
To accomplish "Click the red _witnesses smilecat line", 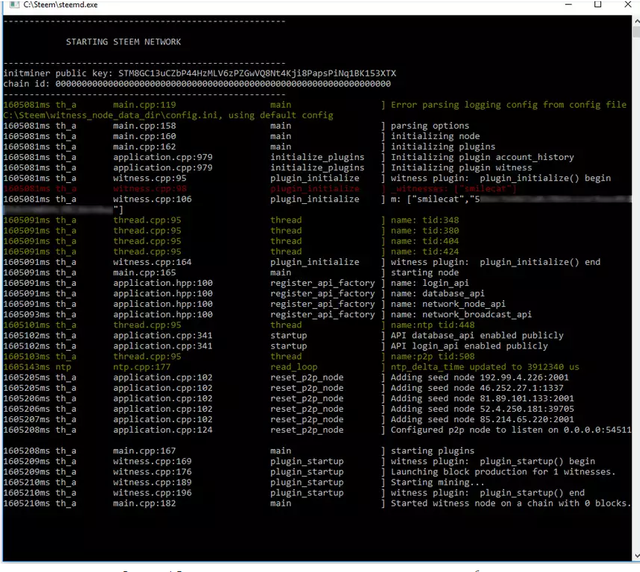I will tap(453, 189).
